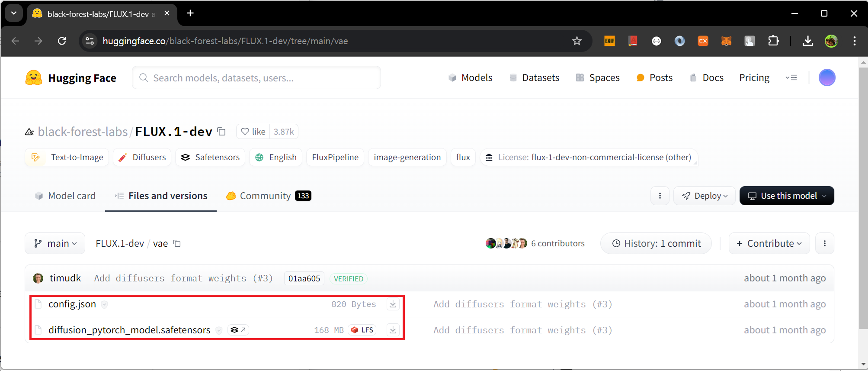Image resolution: width=868 pixels, height=371 pixels.
Task: View site information icon in address bar
Action: [90, 41]
